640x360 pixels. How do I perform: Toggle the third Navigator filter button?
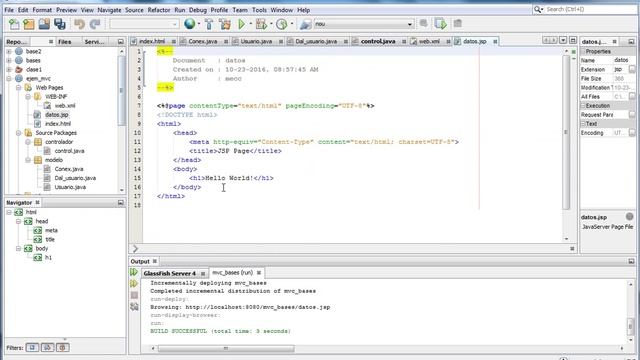pyautogui.click(x=62, y=348)
